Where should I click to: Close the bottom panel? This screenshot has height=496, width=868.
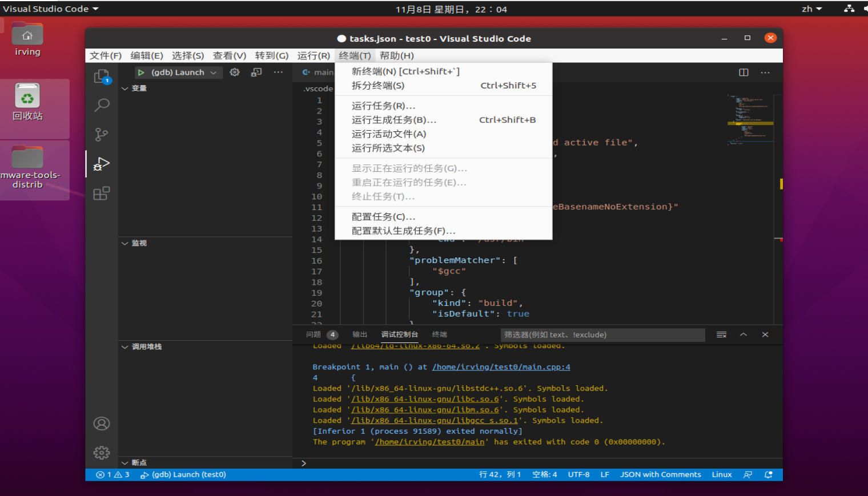coord(765,334)
